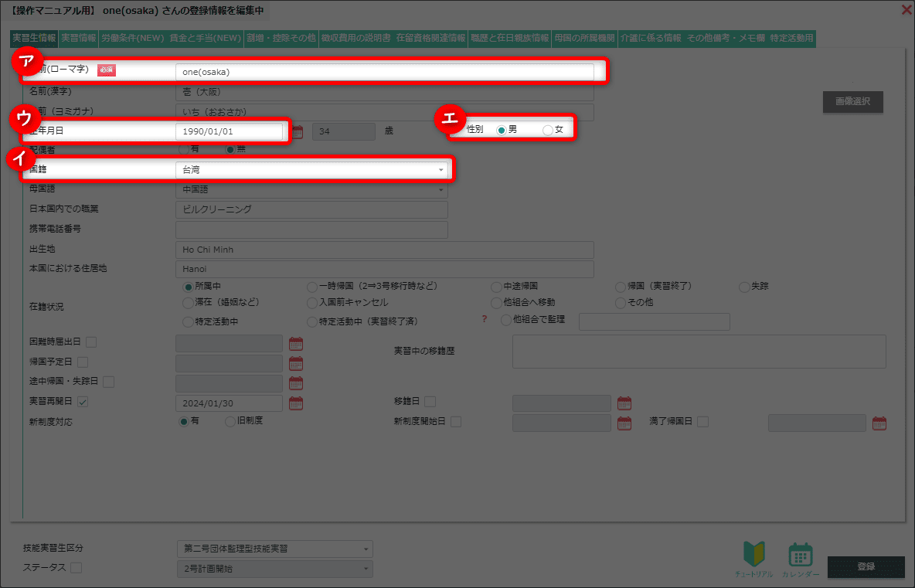Open the calendar picker for 帰国予定日

click(x=296, y=363)
